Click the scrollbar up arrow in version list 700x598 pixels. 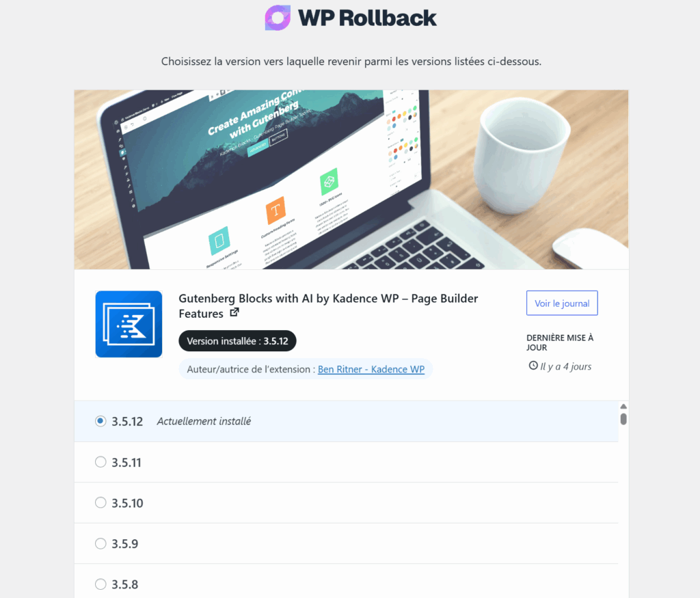pos(623,407)
